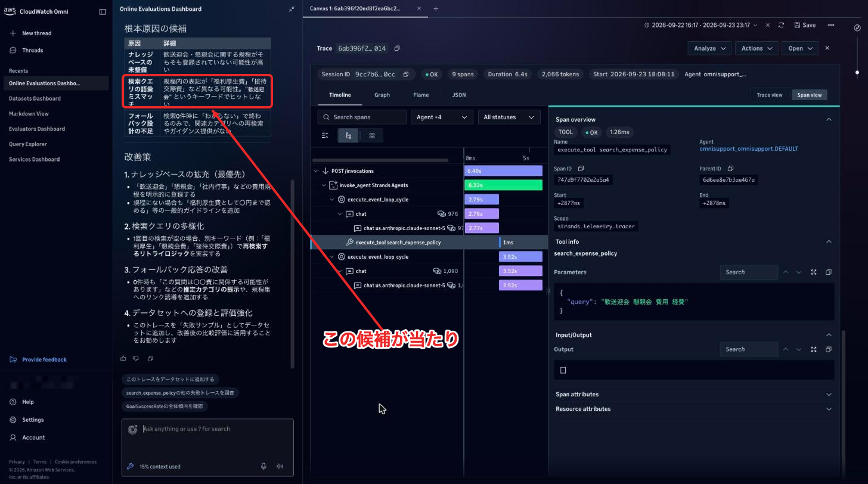
Task: Click the tools icon beside context used
Action: click(x=131, y=466)
